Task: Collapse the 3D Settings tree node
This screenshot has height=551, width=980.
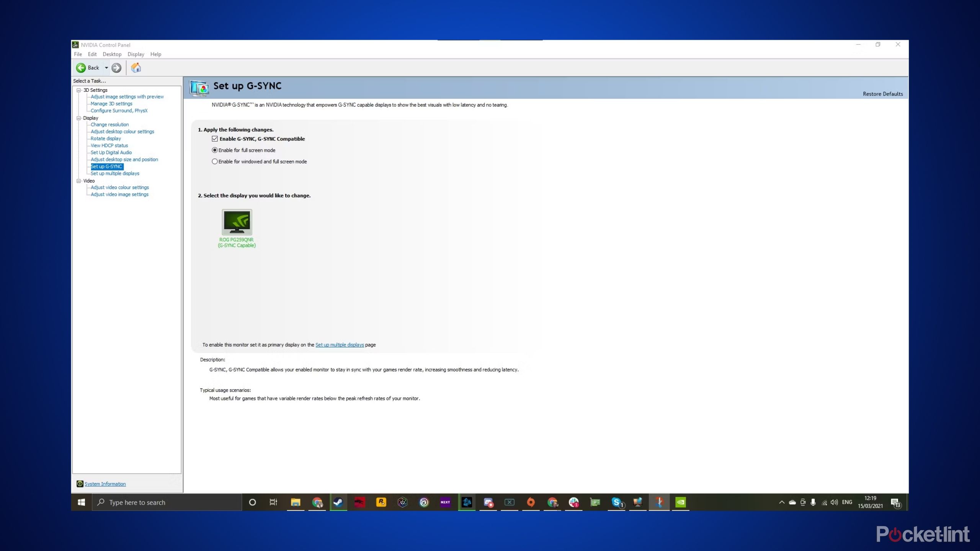Action: tap(78, 90)
